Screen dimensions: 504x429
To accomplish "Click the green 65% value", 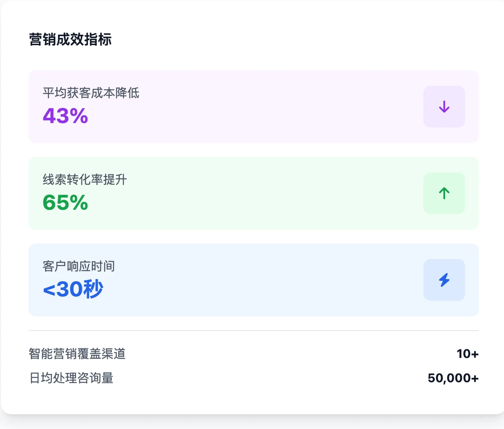I will click(x=65, y=202).
